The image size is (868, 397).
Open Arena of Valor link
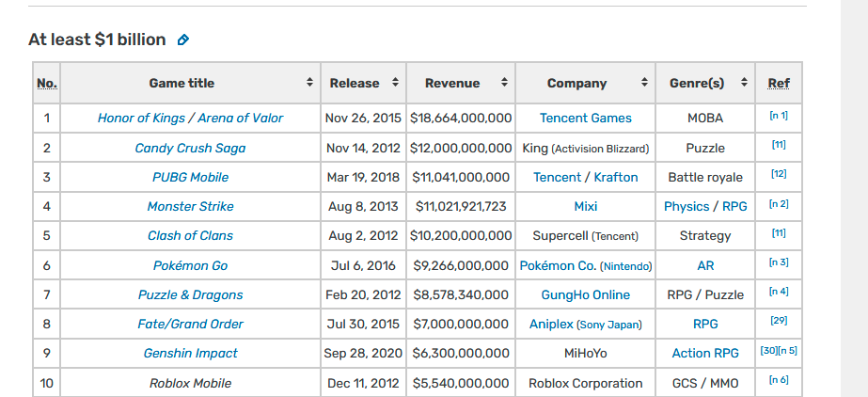pyautogui.click(x=240, y=118)
